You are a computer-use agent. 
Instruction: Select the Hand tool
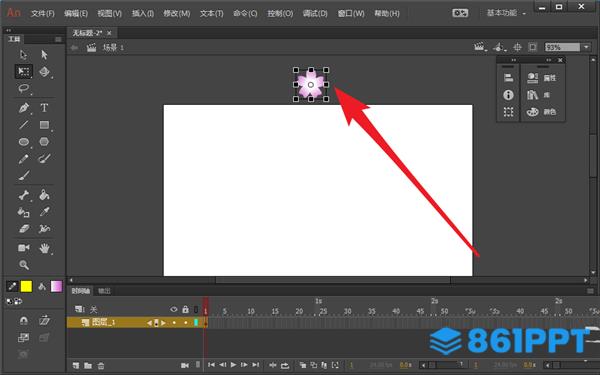click(44, 248)
